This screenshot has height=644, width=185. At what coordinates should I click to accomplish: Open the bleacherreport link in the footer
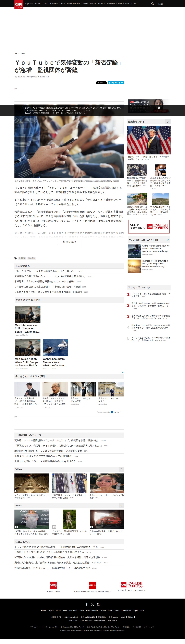coord(100,621)
